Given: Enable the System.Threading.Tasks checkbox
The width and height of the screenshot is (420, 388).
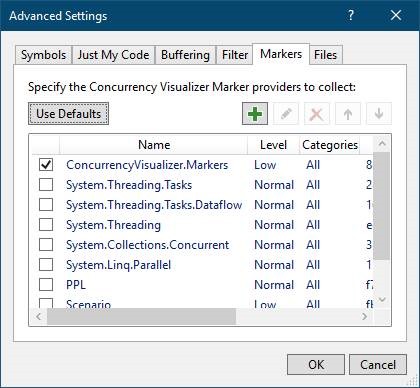Looking at the screenshot, I should pyautogui.click(x=46, y=185).
